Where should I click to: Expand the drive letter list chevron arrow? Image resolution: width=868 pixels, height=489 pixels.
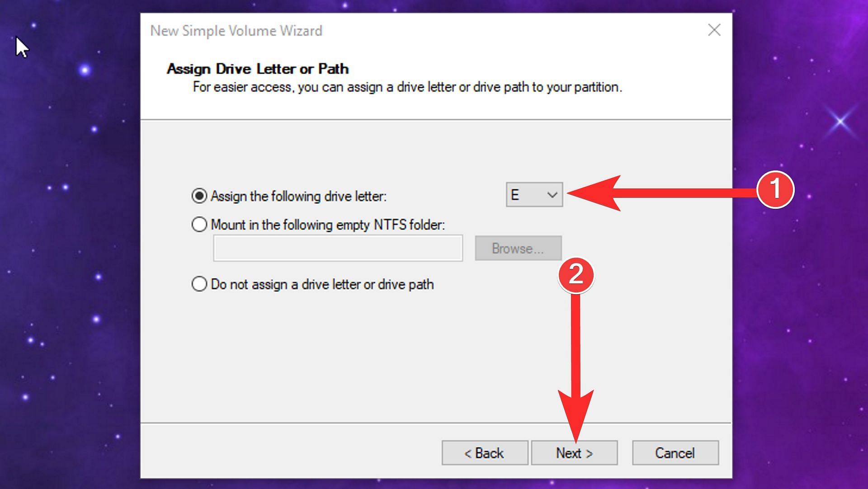point(552,195)
